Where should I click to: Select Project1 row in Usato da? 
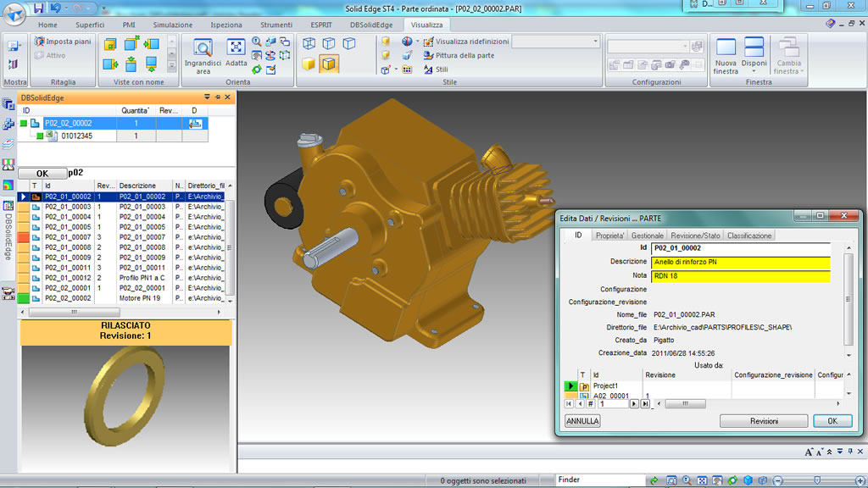click(x=703, y=386)
